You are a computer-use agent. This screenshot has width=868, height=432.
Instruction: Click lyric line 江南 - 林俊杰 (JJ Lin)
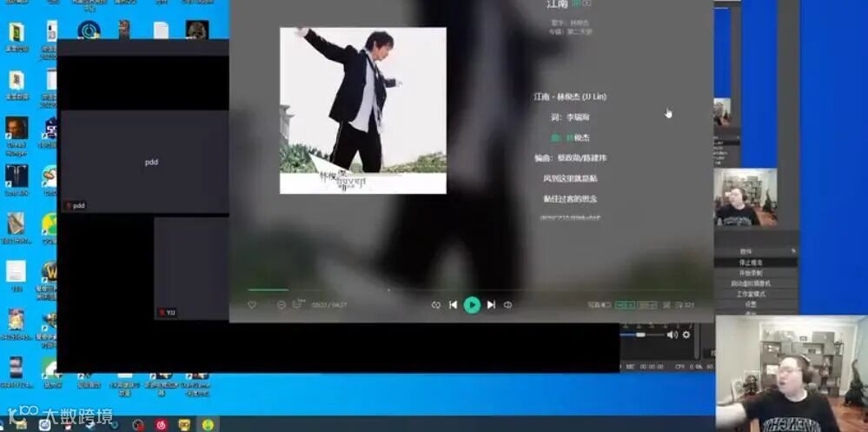pos(570,97)
